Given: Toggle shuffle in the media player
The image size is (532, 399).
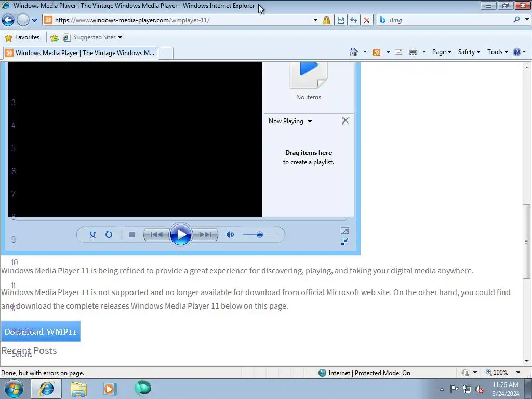Looking at the screenshot, I should click(x=92, y=234).
